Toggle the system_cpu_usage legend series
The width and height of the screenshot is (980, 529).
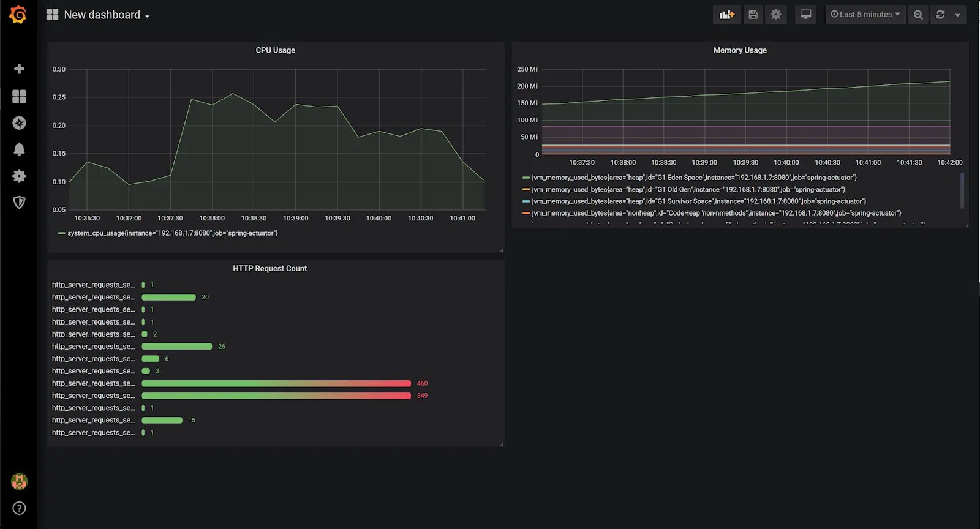pyautogui.click(x=172, y=233)
